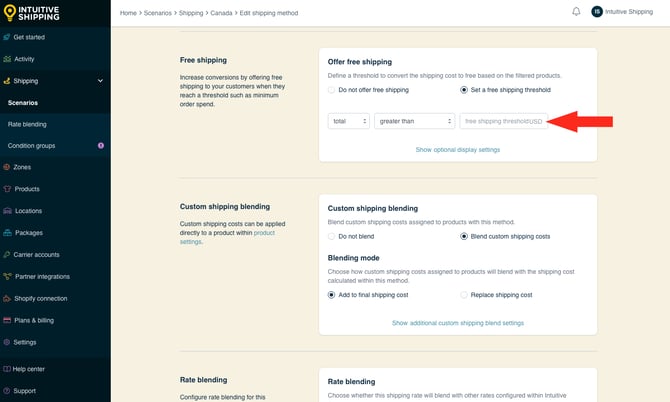Go to Carrier accounts page
Image resolution: width=670 pixels, height=402 pixels.
tap(36, 255)
